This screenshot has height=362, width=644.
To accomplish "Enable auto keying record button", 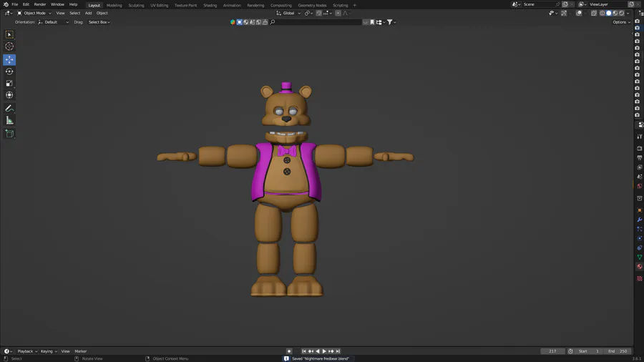I will [x=289, y=351].
